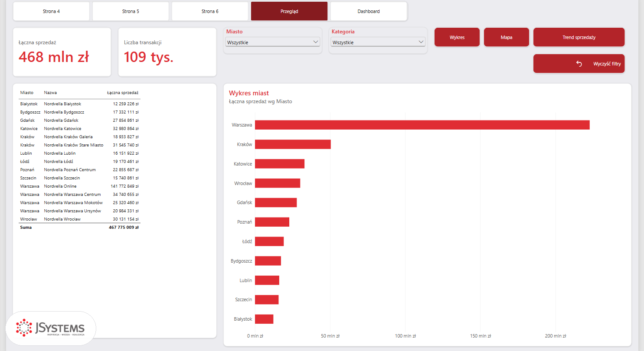Open the Miasto dropdown

tap(273, 42)
